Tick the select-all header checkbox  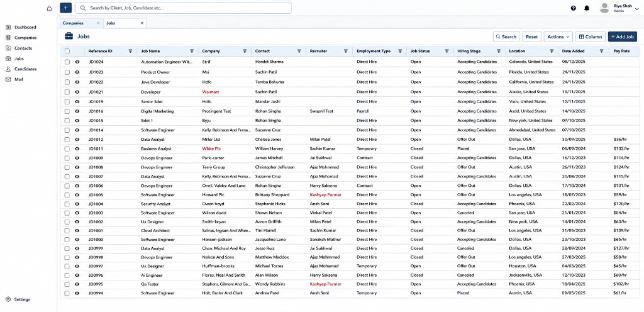click(x=67, y=52)
